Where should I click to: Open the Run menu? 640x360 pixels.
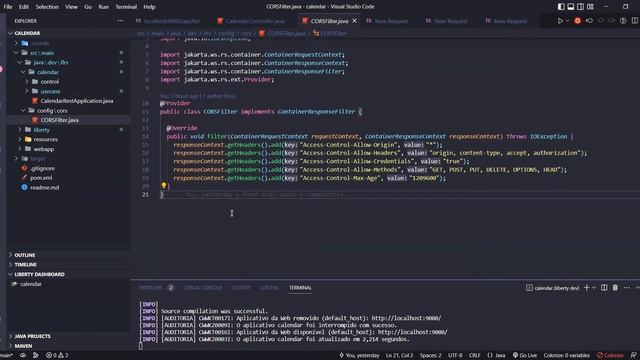104,7
